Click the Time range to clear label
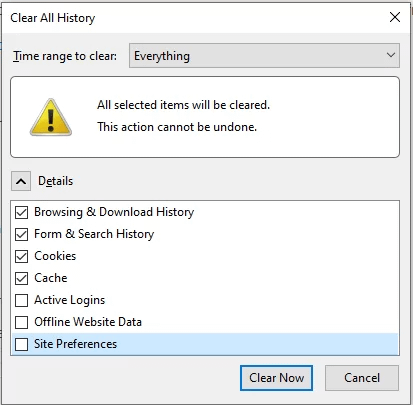The image size is (413, 405). tap(65, 56)
